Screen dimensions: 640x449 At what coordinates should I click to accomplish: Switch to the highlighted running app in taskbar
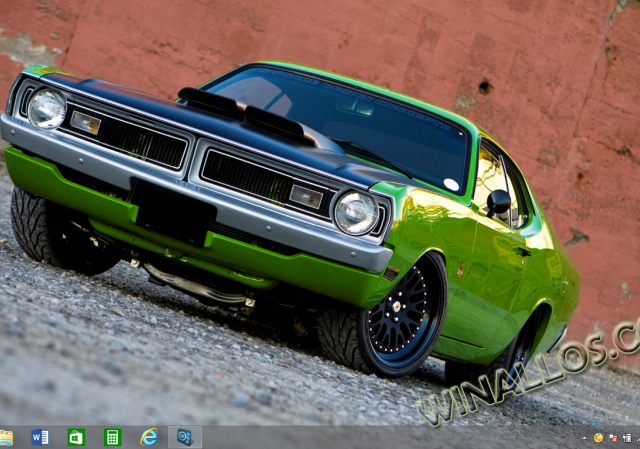coord(185,437)
